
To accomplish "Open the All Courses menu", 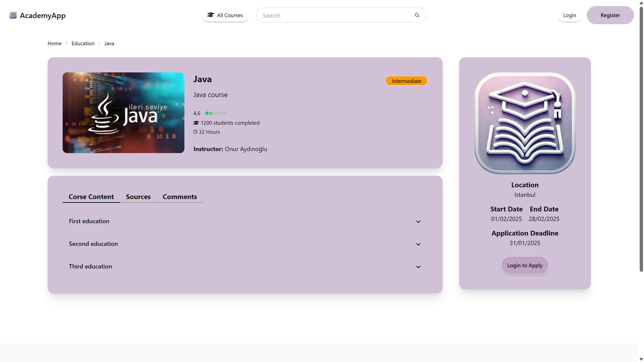I will 225,15.
